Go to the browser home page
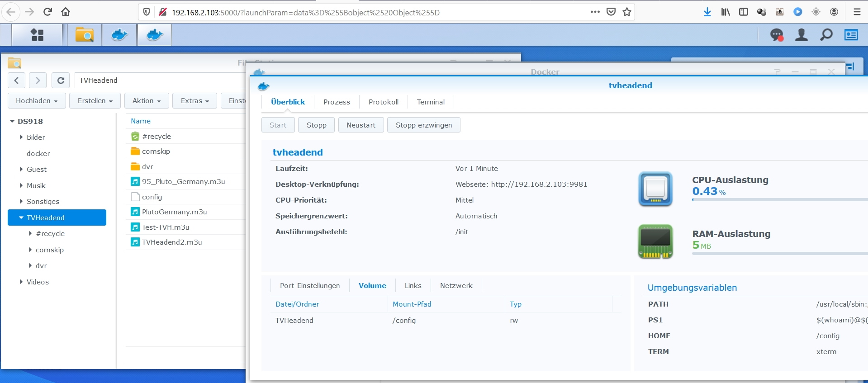868x383 pixels. coord(66,12)
